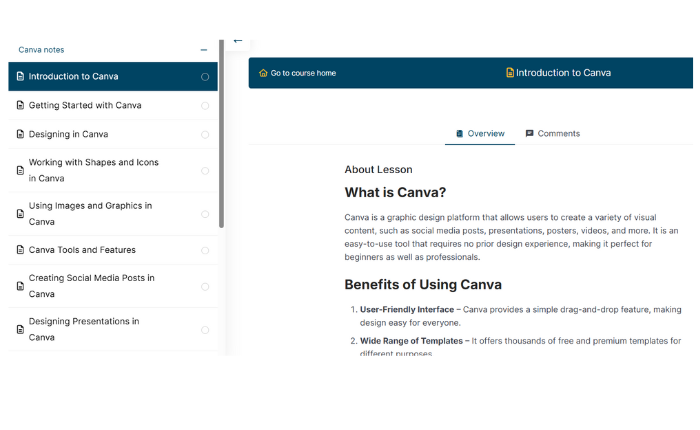Toggle completion circle for Using Images and Graphics

click(x=205, y=214)
